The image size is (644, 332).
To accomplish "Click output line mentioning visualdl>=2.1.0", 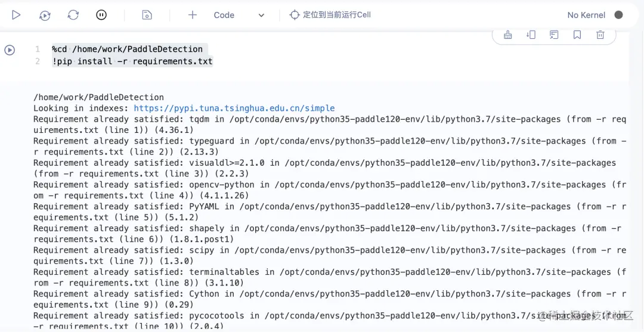I will [x=324, y=168].
